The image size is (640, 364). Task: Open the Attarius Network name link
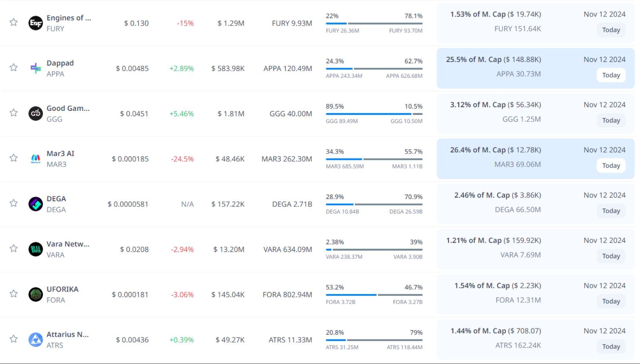(x=67, y=334)
